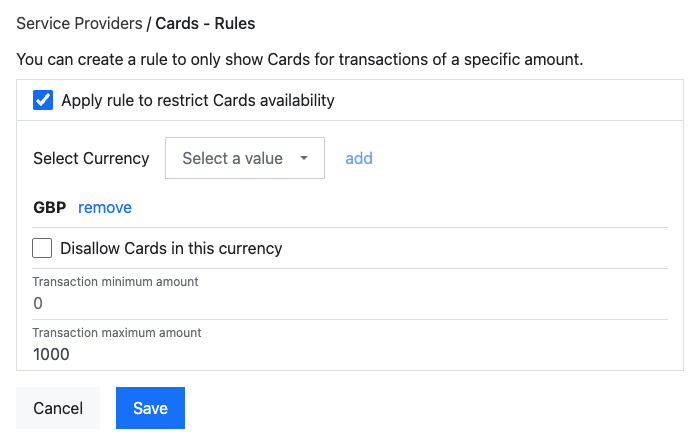
Task: Click the 'Select a value' placeholder text
Action: (232, 159)
